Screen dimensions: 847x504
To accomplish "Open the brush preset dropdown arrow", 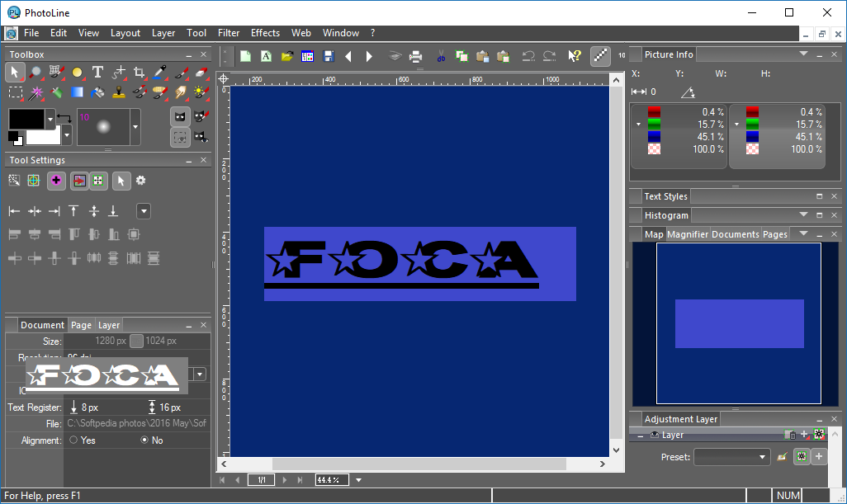I will [x=135, y=127].
